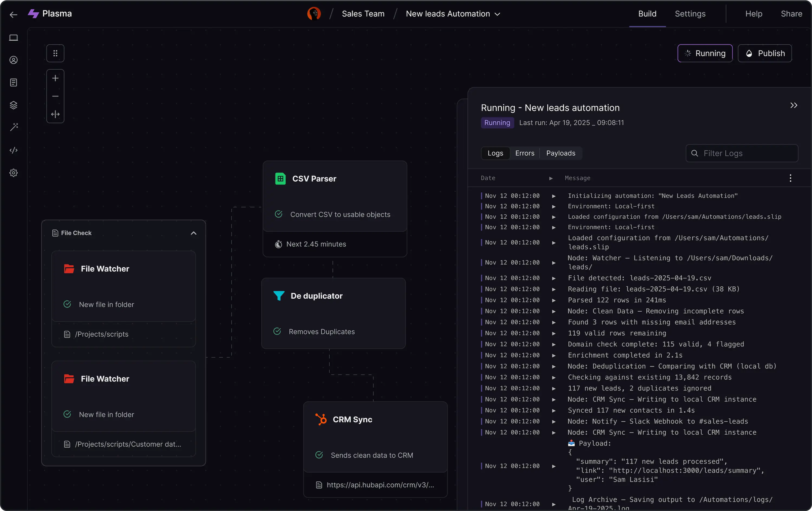Expand the Date column arrow in log header
812x511 pixels.
tap(551, 178)
